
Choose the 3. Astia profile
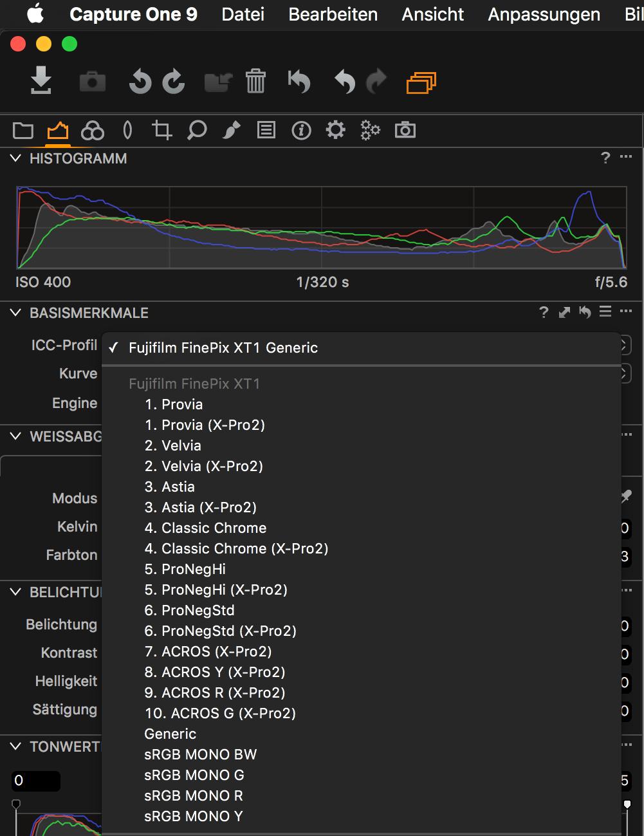(x=361, y=487)
